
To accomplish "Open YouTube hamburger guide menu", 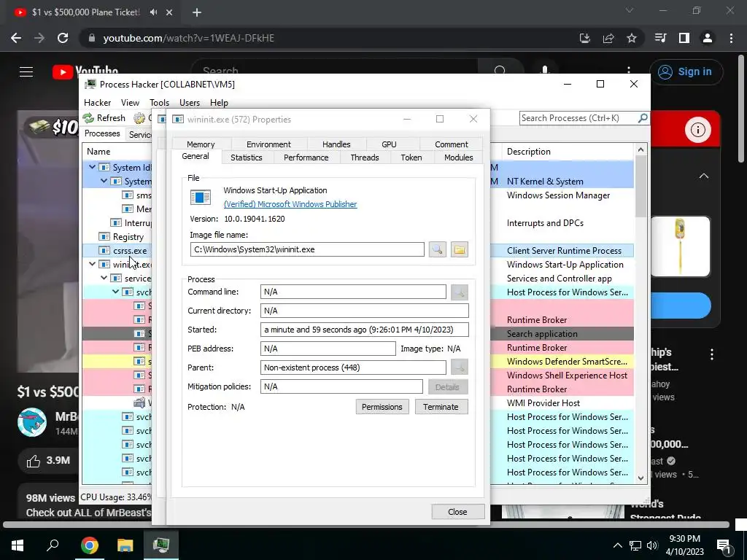I will click(x=26, y=72).
